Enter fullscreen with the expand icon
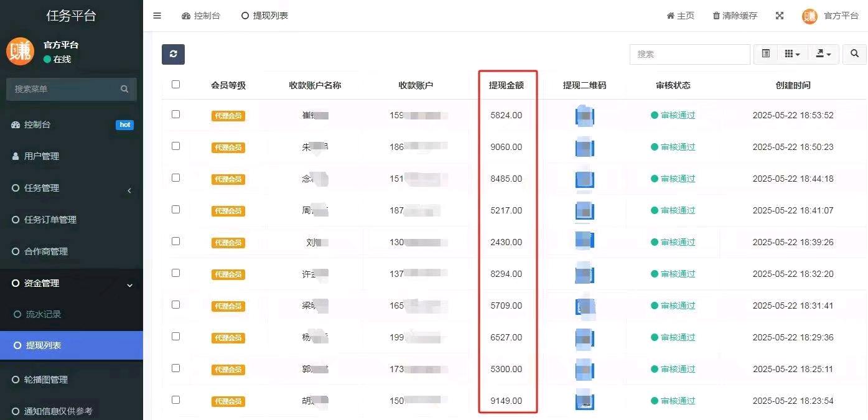This screenshot has width=868, height=420. click(x=780, y=16)
